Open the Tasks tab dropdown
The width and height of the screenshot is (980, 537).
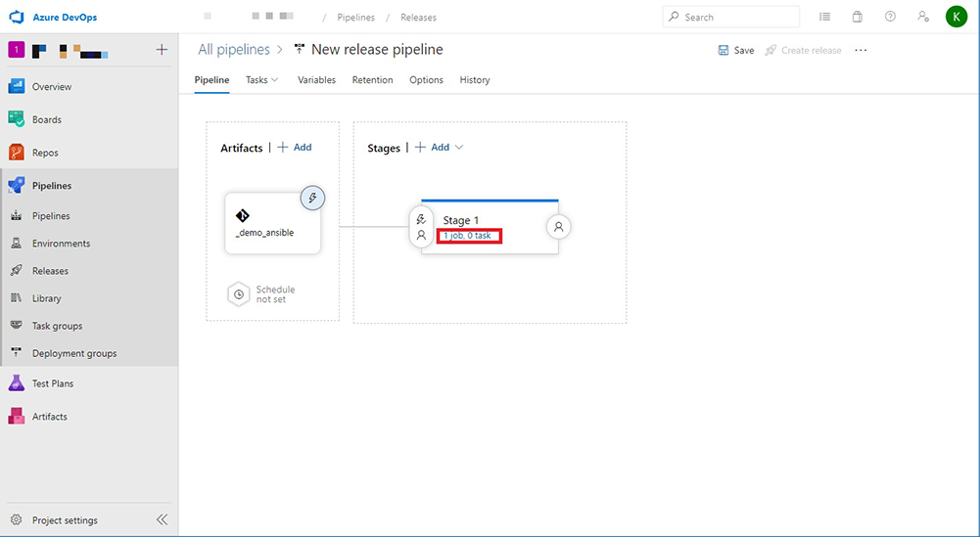coord(261,80)
